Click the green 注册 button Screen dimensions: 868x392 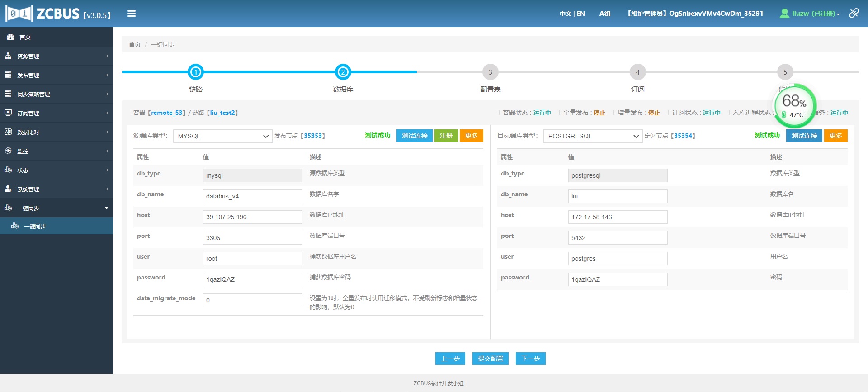click(x=446, y=136)
